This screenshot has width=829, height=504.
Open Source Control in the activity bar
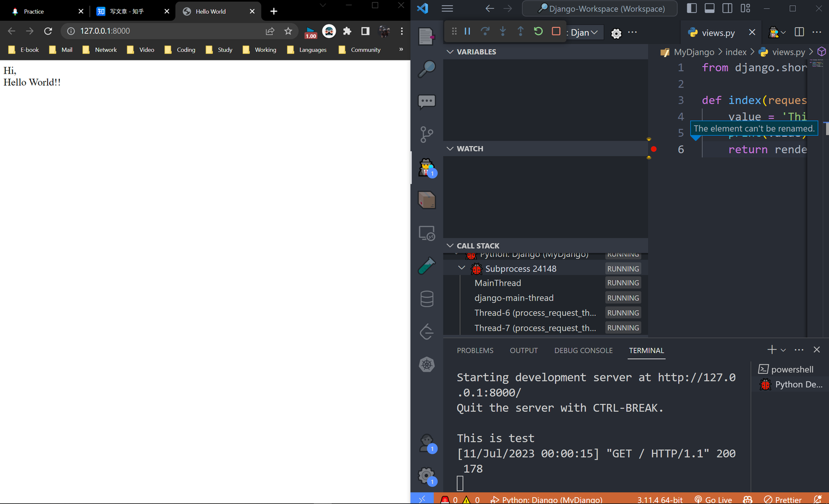point(427,133)
